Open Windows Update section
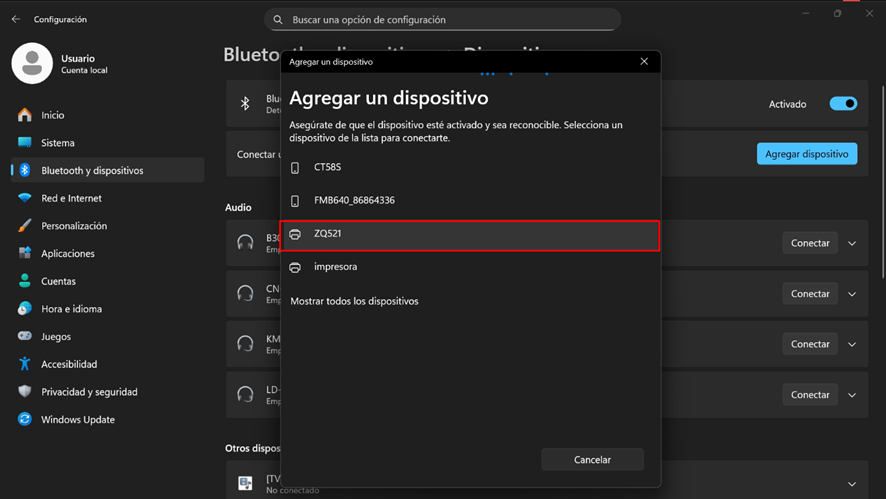This screenshot has height=499, width=886. coord(77,420)
